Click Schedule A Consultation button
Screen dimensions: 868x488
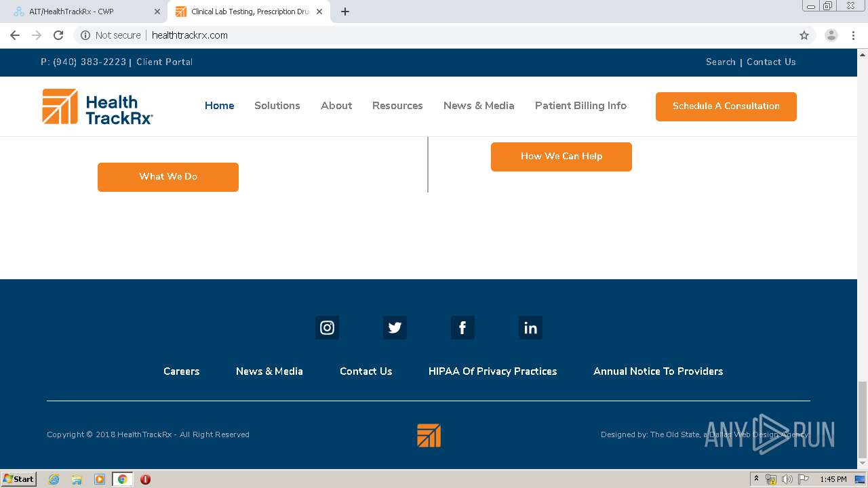tap(726, 106)
